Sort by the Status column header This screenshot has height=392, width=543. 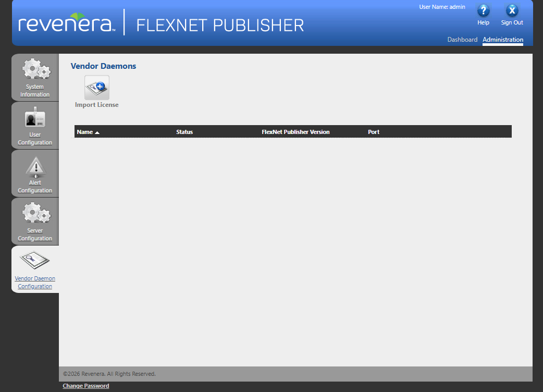(x=184, y=132)
